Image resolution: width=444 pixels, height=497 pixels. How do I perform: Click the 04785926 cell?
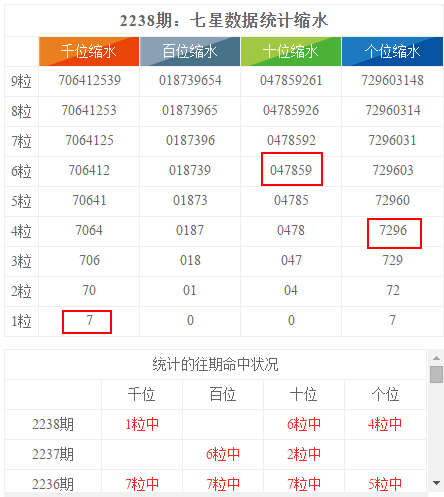(291, 110)
